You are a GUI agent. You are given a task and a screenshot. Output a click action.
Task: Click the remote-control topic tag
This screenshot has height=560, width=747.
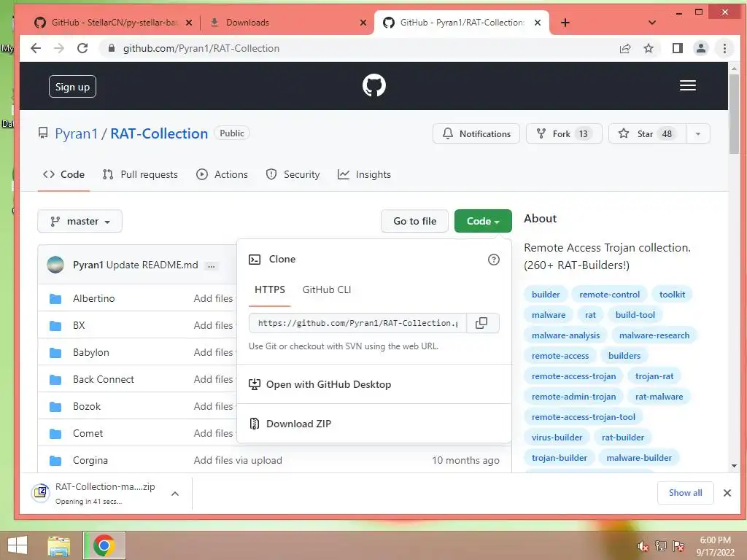609,295
